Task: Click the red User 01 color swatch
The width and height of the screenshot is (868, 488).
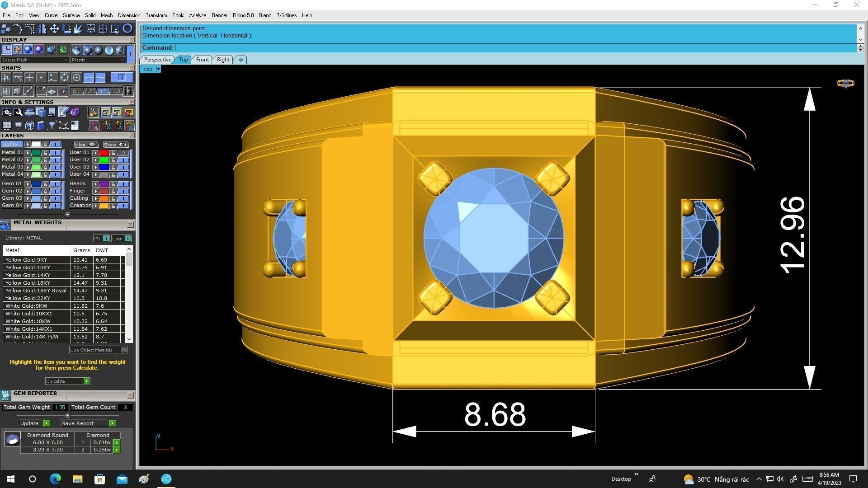Action: [104, 153]
